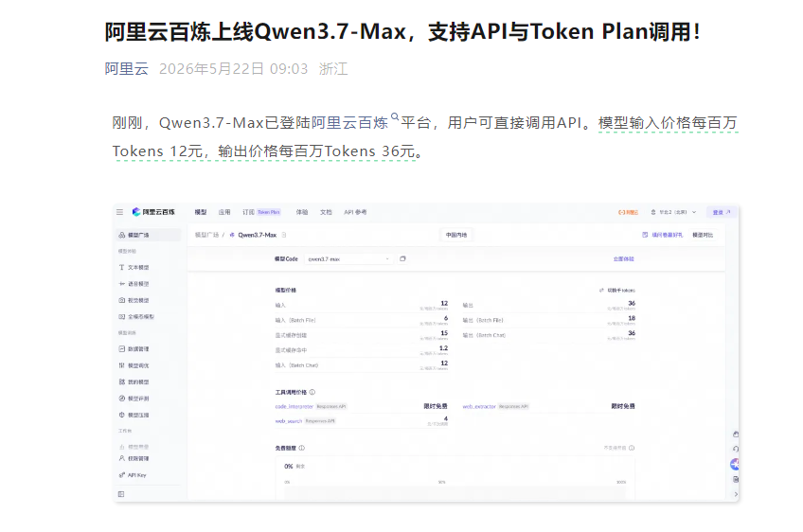The width and height of the screenshot is (803, 532).
Task: Expand the 华北2 (北京) region dropdown
Action: [x=678, y=212]
